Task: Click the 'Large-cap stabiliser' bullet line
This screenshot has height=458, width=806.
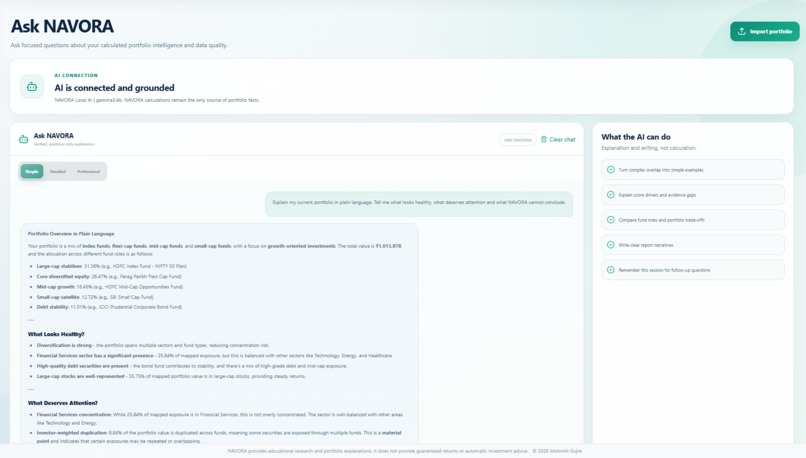Action: coord(112,266)
